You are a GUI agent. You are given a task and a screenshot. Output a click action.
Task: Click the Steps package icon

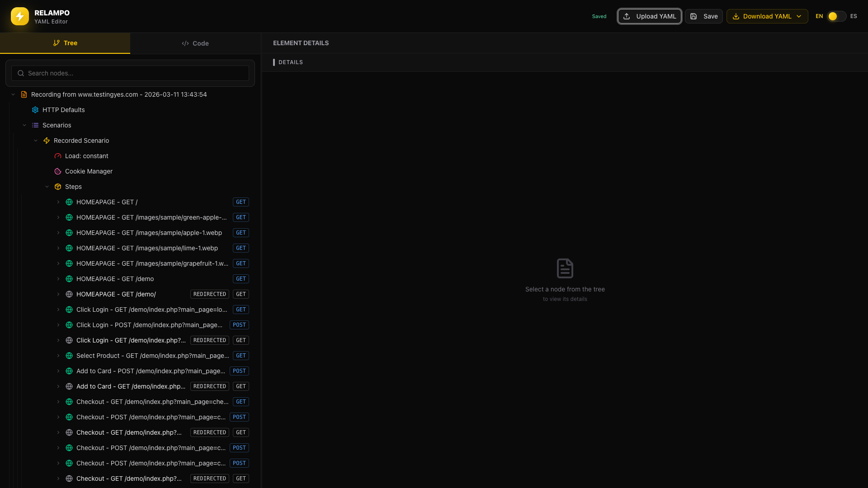point(58,187)
